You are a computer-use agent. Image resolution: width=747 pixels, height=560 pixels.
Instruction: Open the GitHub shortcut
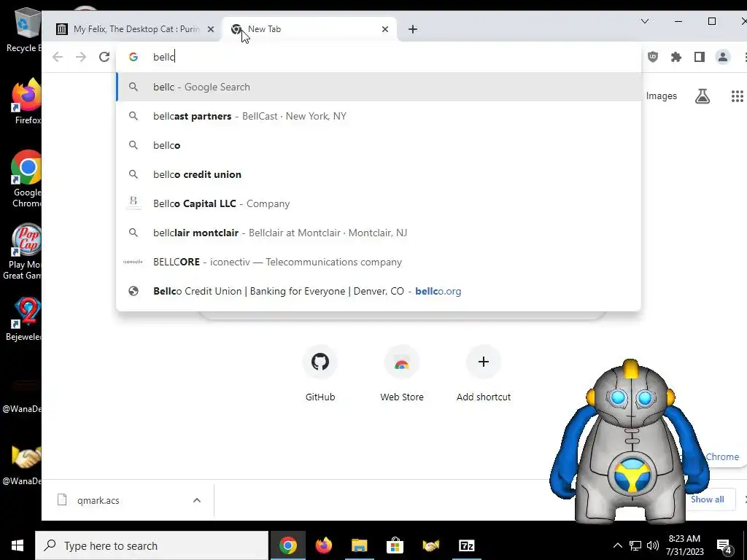pos(320,373)
